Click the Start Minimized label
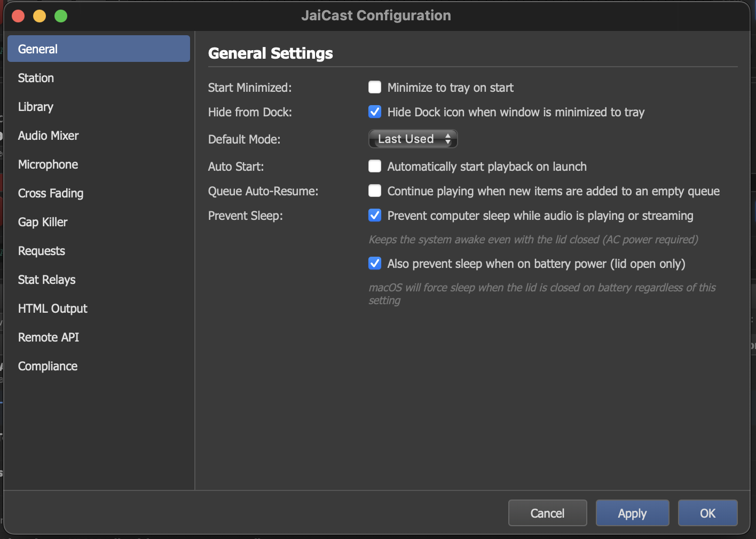The height and width of the screenshot is (539, 756). point(250,88)
